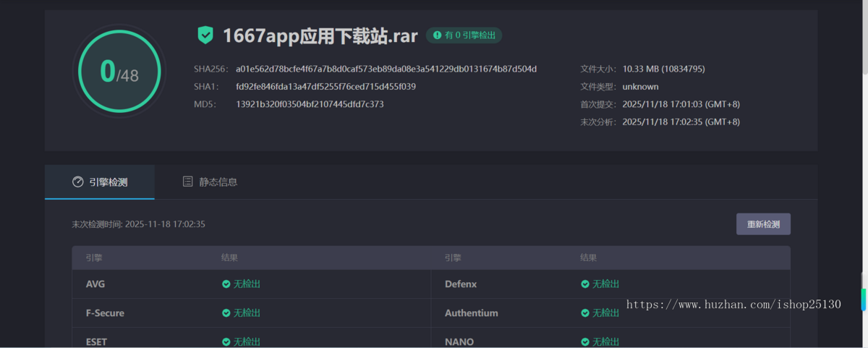The height and width of the screenshot is (348, 868).
Task: Click 无检出 result for AVG
Action: click(247, 284)
